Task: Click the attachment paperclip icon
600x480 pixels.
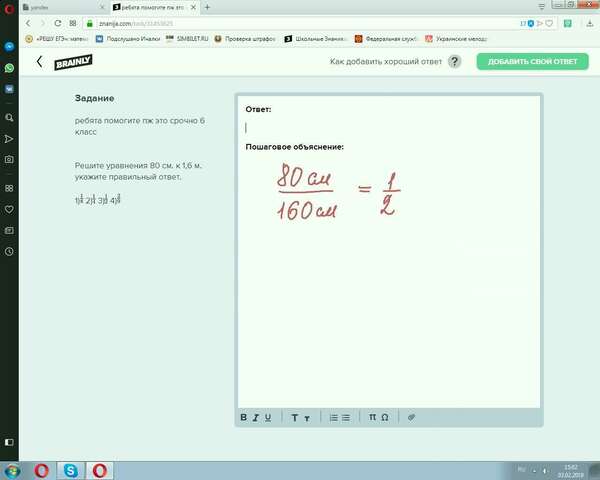Action: pyautogui.click(x=411, y=417)
